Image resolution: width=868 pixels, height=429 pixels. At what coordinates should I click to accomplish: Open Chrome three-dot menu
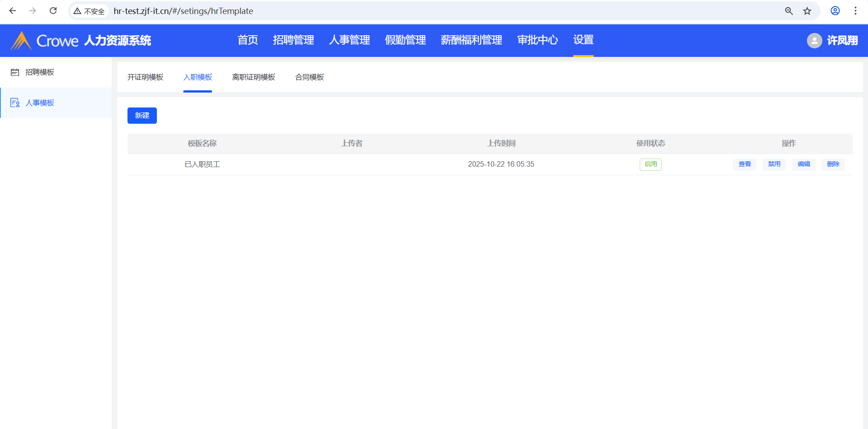click(x=855, y=11)
